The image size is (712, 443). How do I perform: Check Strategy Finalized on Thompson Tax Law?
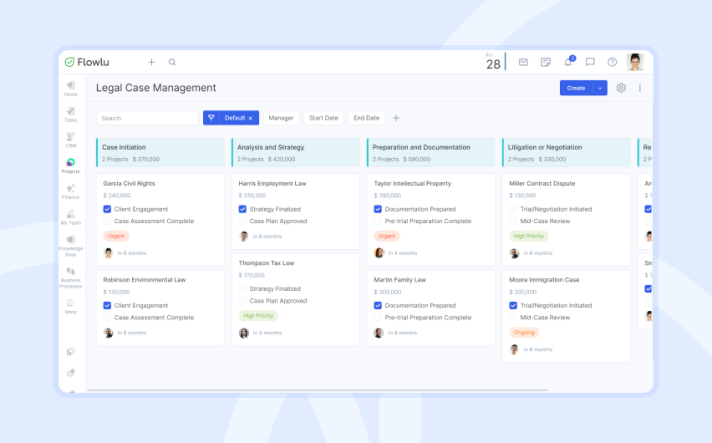point(242,289)
